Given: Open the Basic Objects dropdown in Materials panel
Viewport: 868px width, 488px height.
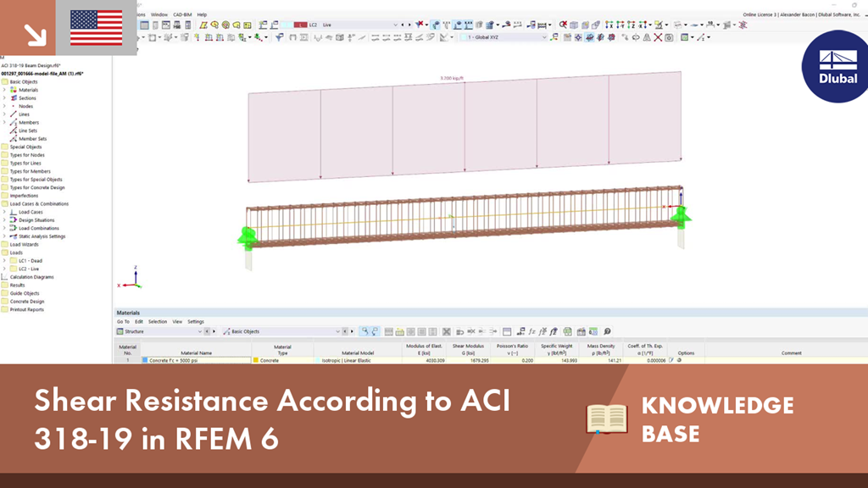Looking at the screenshot, I should point(337,331).
